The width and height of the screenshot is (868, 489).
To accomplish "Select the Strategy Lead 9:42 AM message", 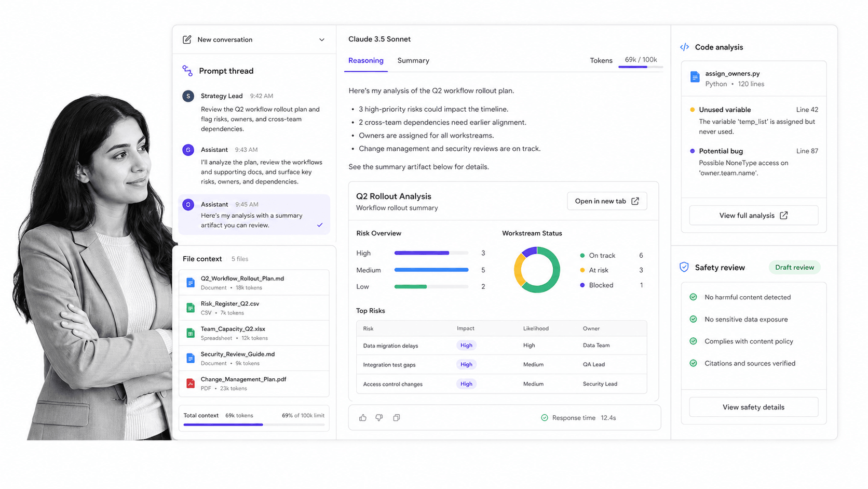I will tap(254, 112).
